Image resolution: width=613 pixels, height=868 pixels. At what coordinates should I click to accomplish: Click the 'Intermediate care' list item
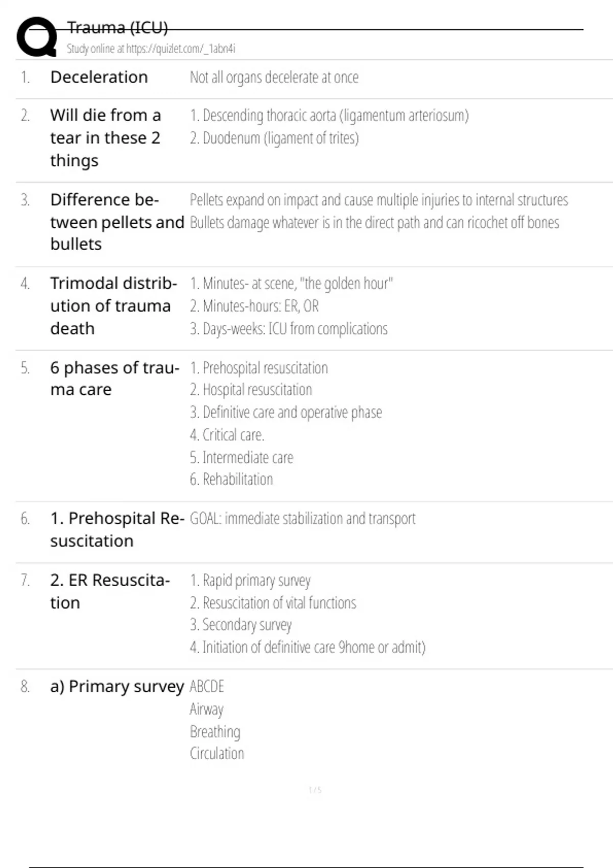[242, 457]
